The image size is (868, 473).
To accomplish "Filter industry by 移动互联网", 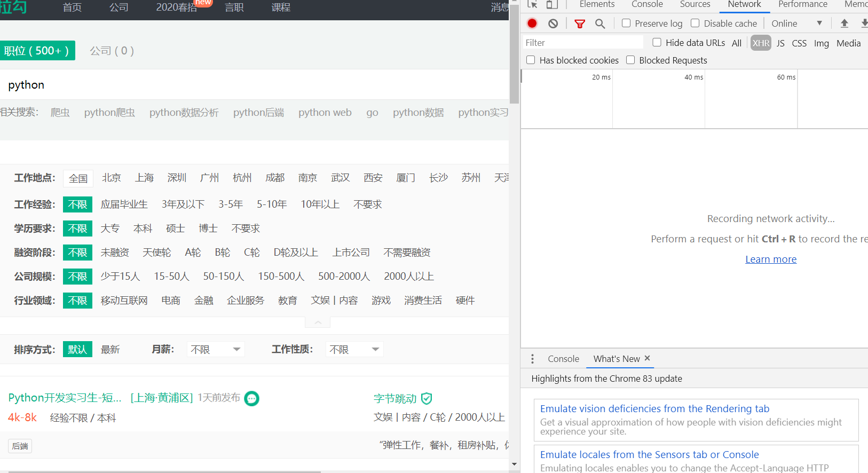I will pos(124,301).
